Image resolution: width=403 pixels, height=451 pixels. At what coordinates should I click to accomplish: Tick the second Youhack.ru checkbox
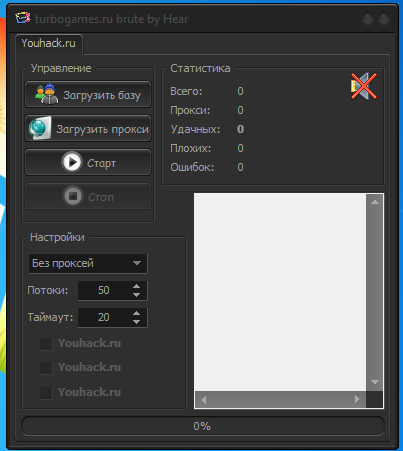46,368
